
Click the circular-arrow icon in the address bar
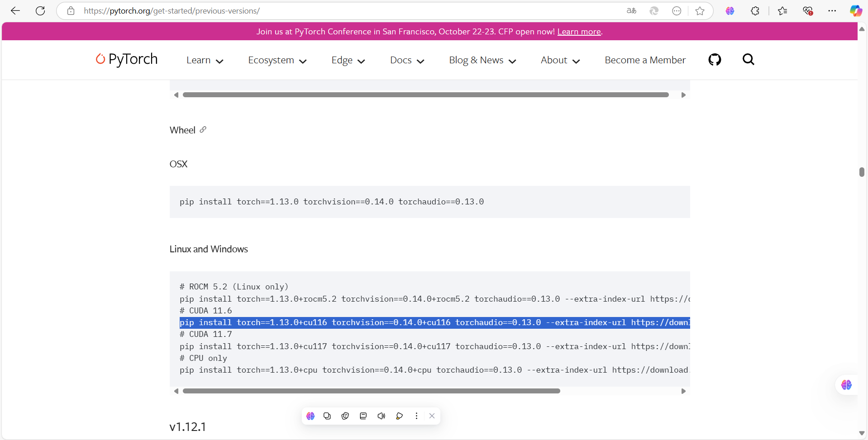pyautogui.click(x=654, y=11)
